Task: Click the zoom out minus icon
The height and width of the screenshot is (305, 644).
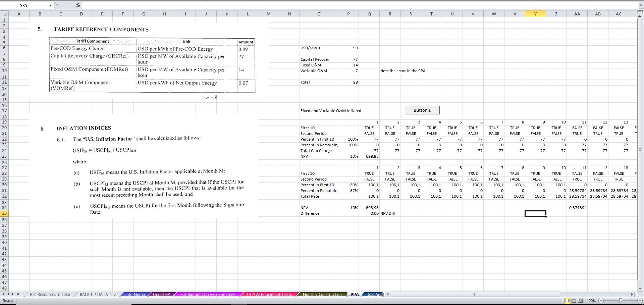Action: pos(601,301)
